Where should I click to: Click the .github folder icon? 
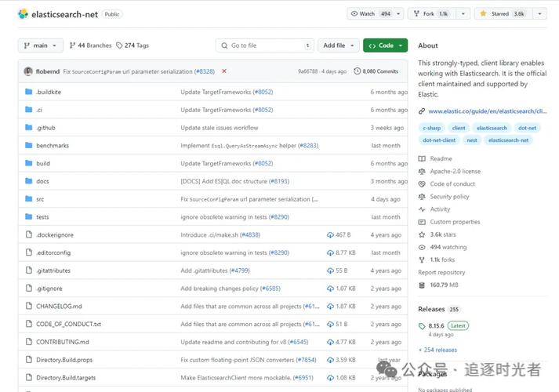(29, 127)
